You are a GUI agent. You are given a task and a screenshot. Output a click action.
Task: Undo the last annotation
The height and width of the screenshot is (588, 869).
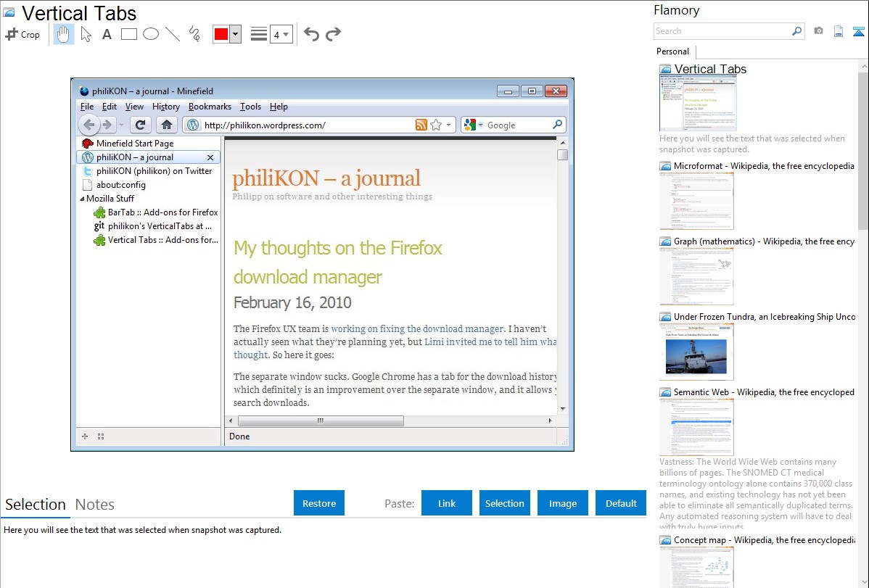click(x=311, y=34)
